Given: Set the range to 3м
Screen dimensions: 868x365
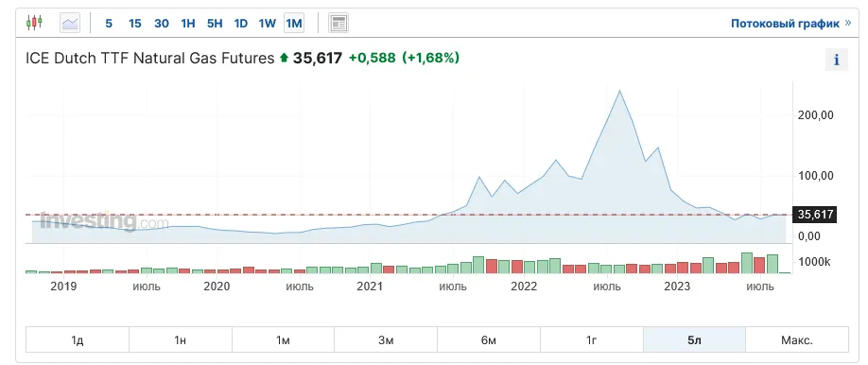Looking at the screenshot, I should [x=386, y=339].
